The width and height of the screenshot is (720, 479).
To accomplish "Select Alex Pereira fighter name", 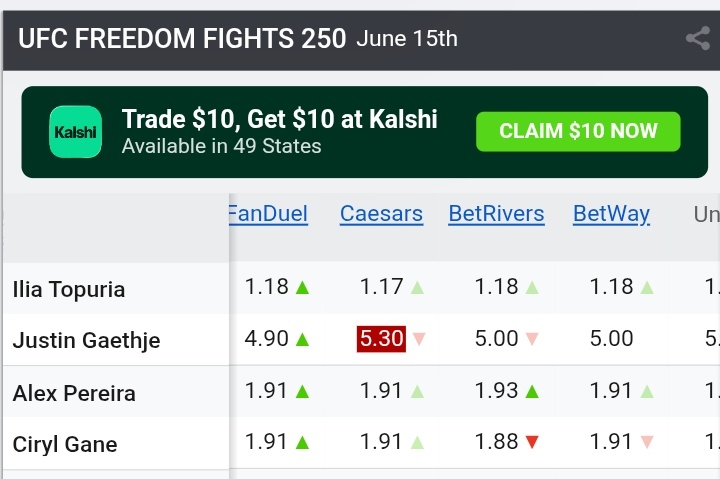I will click(74, 394).
